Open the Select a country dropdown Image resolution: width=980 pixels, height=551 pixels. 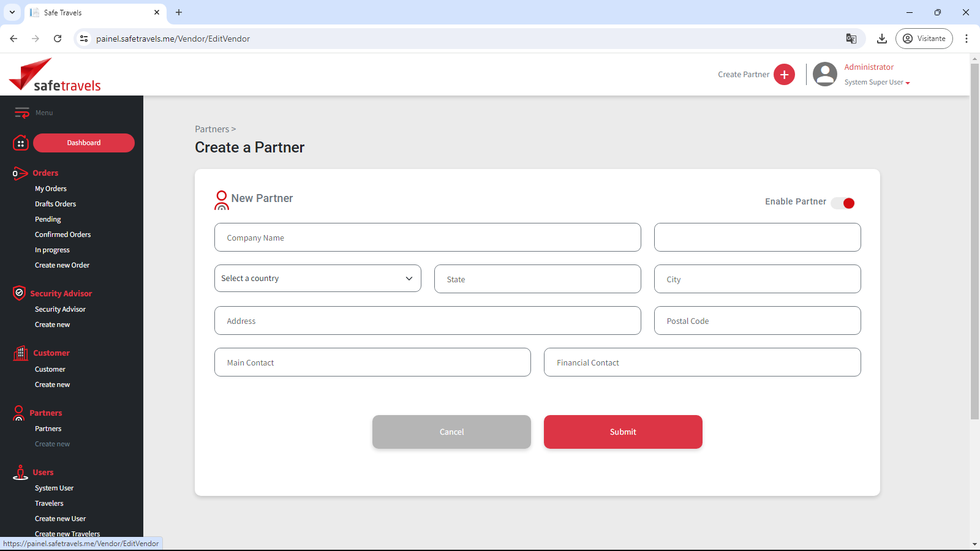pos(317,279)
